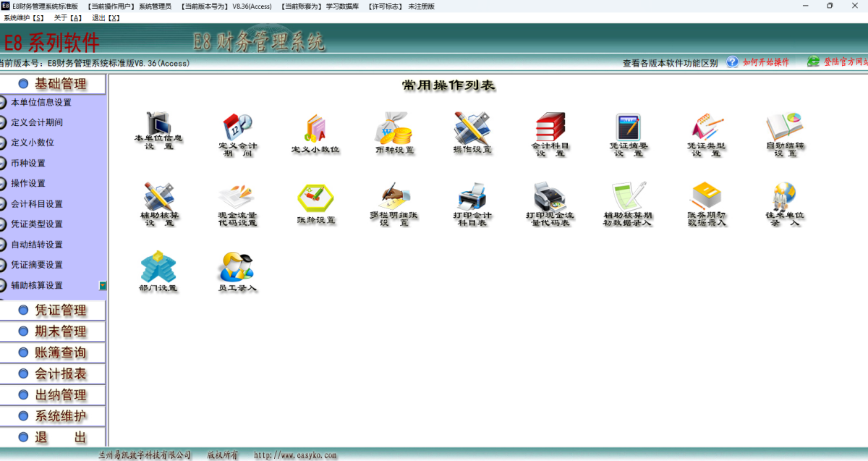Click 查看各版本软件功能区别 link
Screen dimensions: 868x461
[x=670, y=63]
